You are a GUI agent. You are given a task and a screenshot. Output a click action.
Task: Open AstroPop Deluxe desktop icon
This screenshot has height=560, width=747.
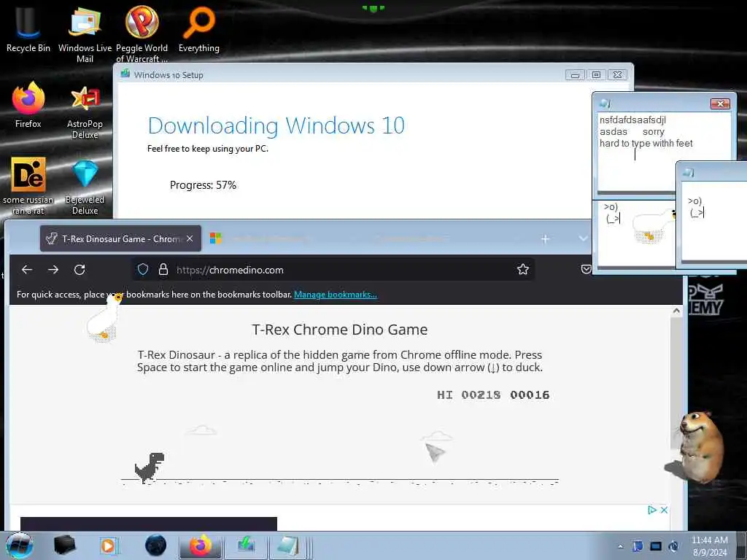coord(85,111)
